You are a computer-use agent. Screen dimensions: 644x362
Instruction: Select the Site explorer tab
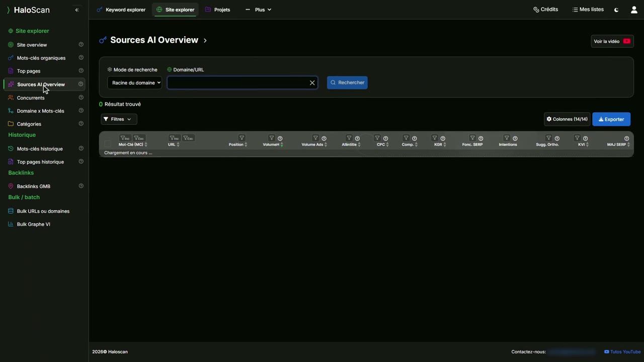(176, 10)
